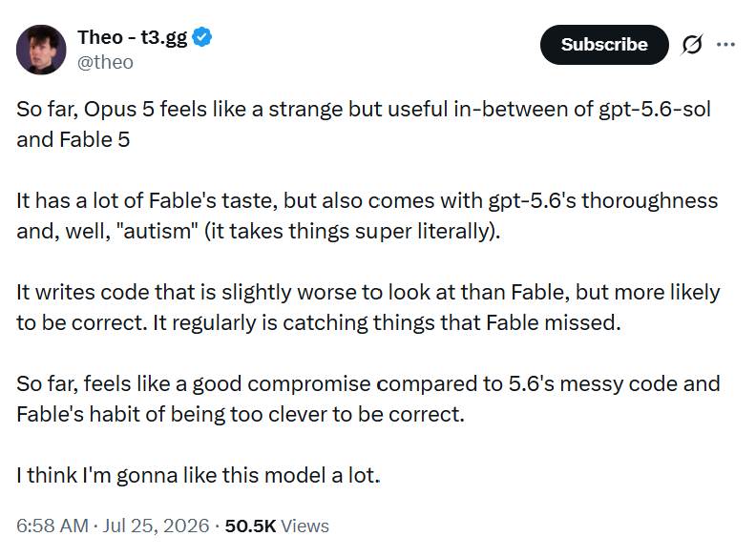Subscribe to Theo using the black button

604,45
